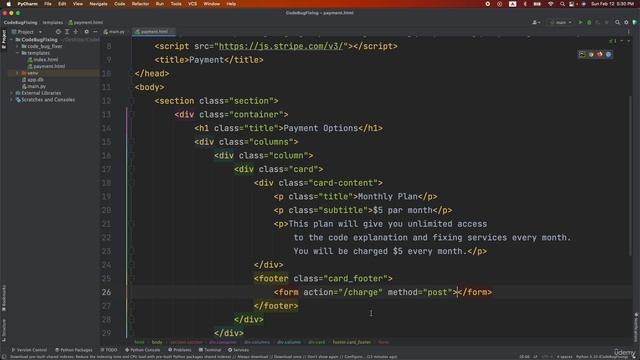Open Problems tool window

click(x=180, y=350)
